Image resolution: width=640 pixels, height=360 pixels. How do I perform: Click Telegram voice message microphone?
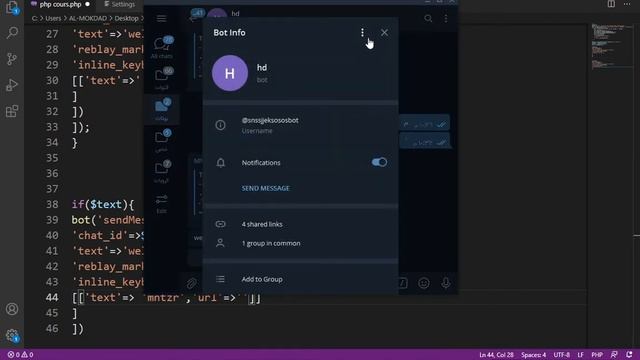tap(446, 283)
